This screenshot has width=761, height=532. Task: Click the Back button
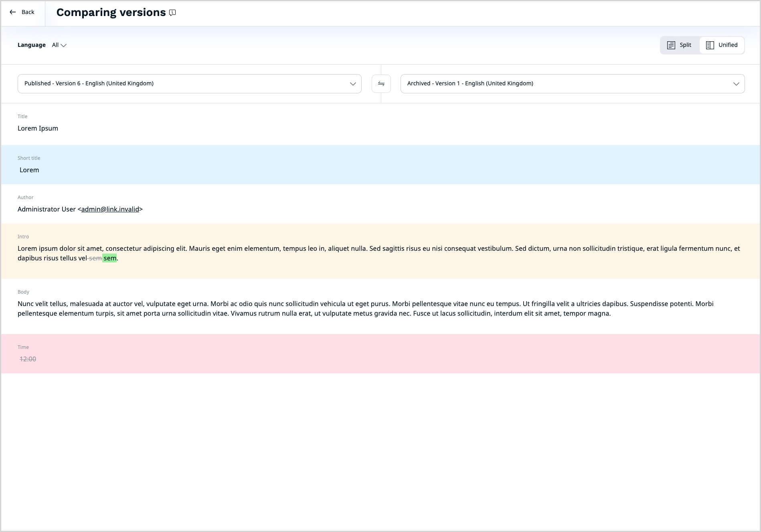click(22, 12)
